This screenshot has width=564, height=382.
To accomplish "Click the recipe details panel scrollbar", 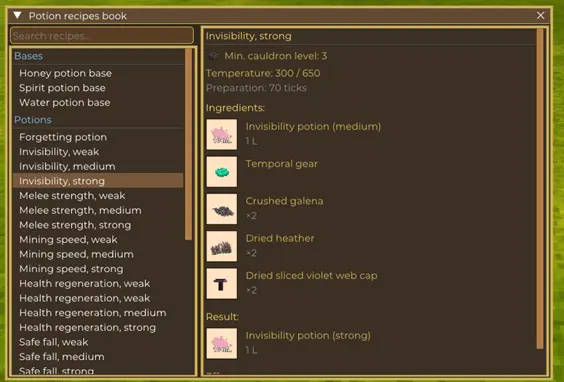I will point(540,189).
